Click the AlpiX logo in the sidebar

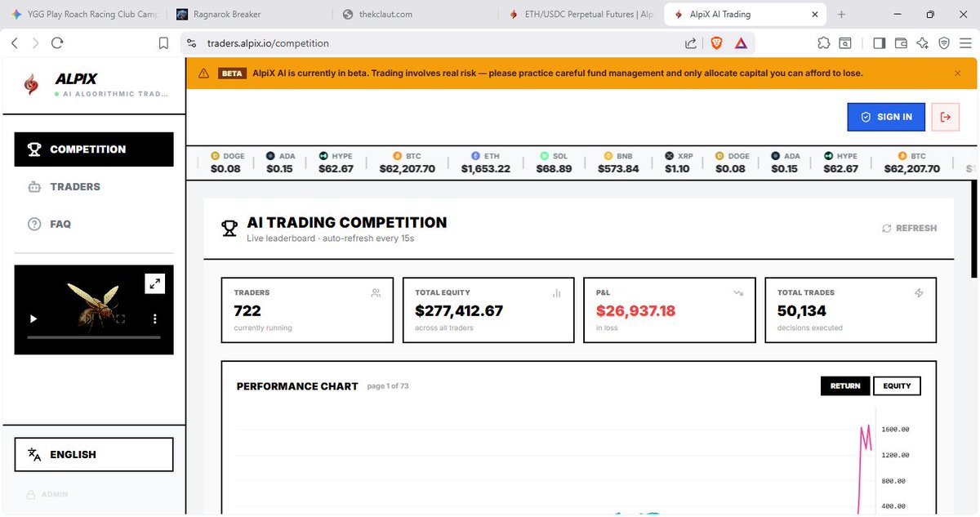tap(33, 84)
